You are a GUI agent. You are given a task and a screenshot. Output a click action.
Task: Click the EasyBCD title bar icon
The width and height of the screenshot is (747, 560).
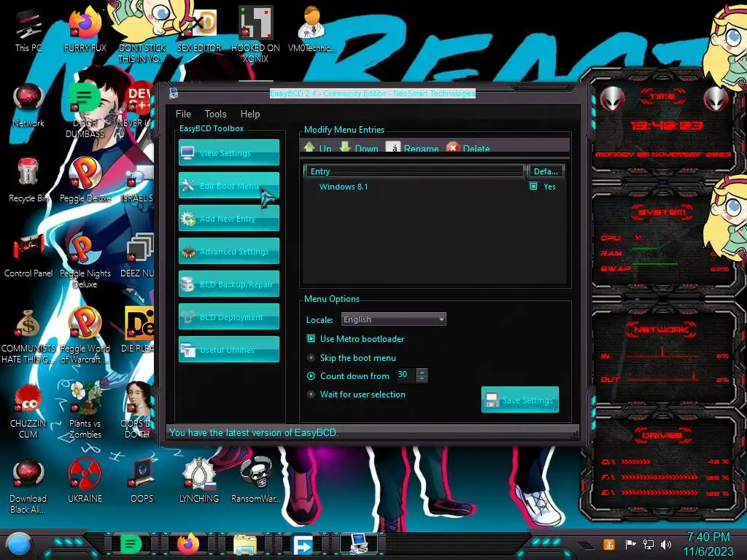174,93
